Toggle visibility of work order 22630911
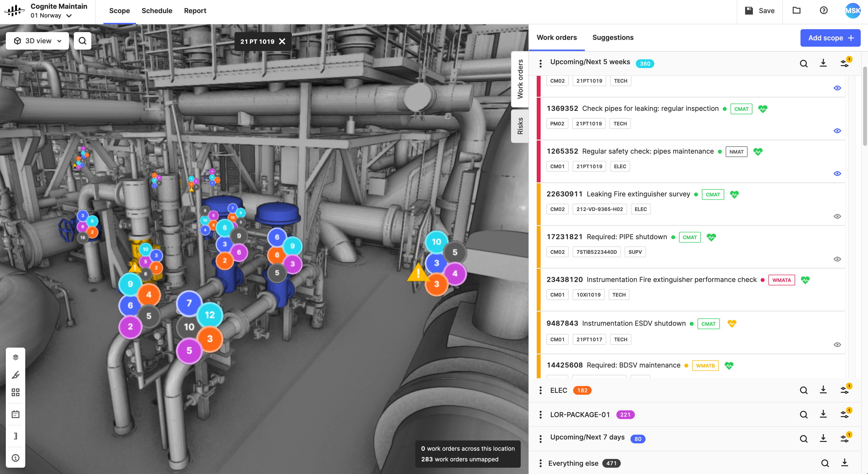Screen dimensions: 868x474 (x=837, y=217)
